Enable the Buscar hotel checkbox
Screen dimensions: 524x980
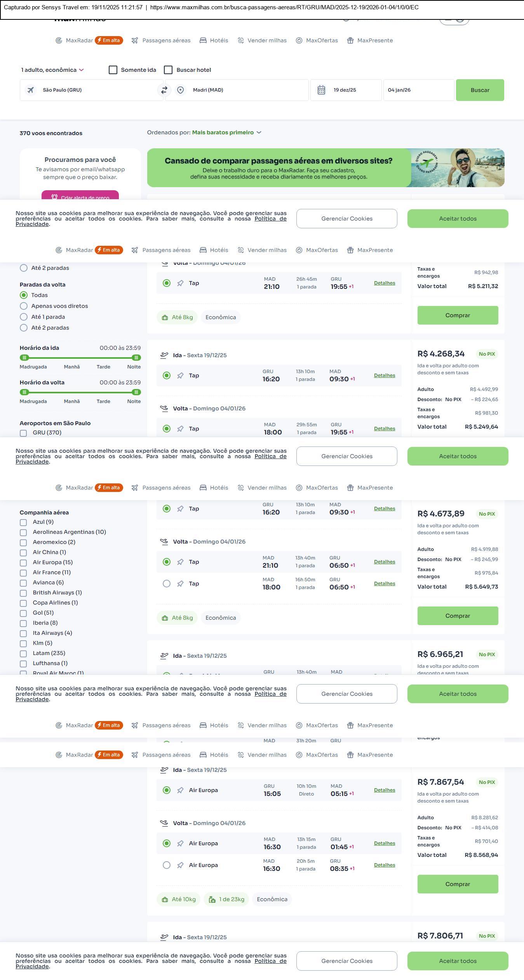coord(168,70)
